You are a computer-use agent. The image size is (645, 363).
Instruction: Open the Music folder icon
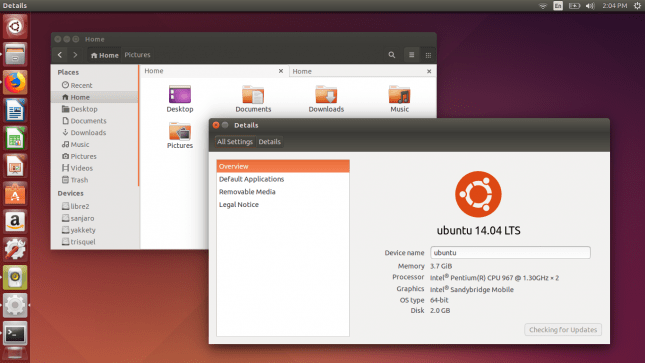point(399,99)
